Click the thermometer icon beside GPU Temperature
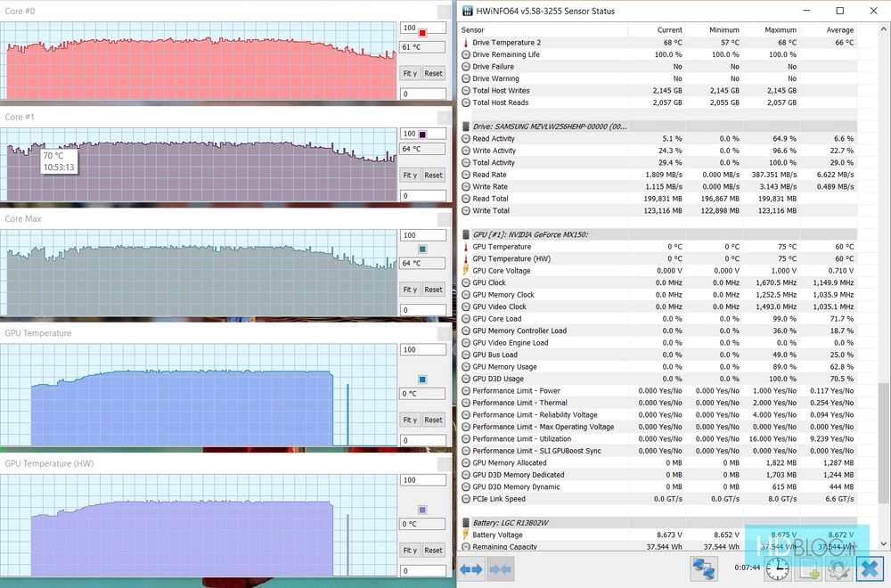Screen dimensions: 891x588 point(466,247)
